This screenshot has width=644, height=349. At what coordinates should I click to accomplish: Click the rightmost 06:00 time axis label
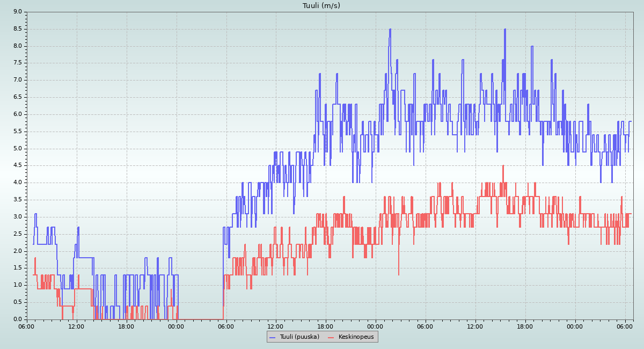tap(625, 326)
